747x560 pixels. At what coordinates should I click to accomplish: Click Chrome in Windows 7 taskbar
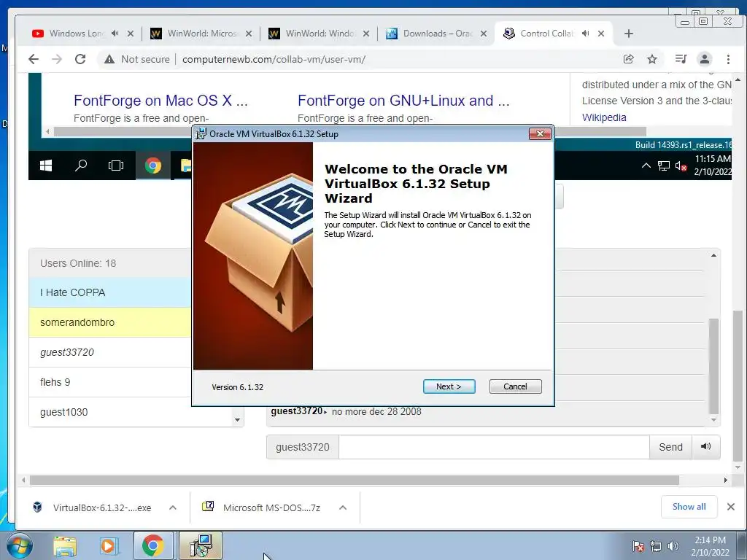153,545
